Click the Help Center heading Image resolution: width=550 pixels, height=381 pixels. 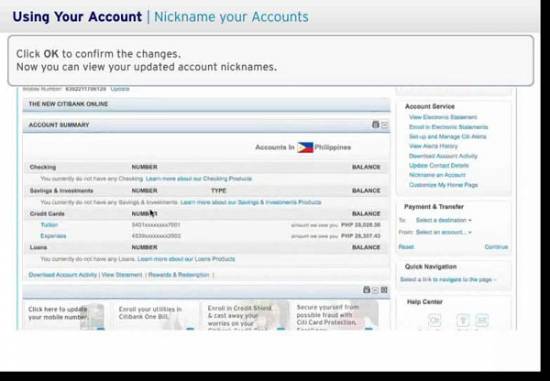(424, 302)
